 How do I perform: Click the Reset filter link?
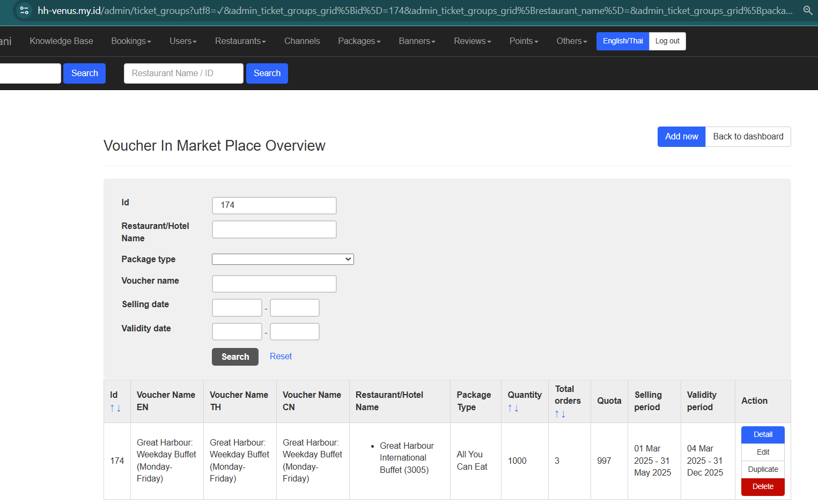click(281, 357)
